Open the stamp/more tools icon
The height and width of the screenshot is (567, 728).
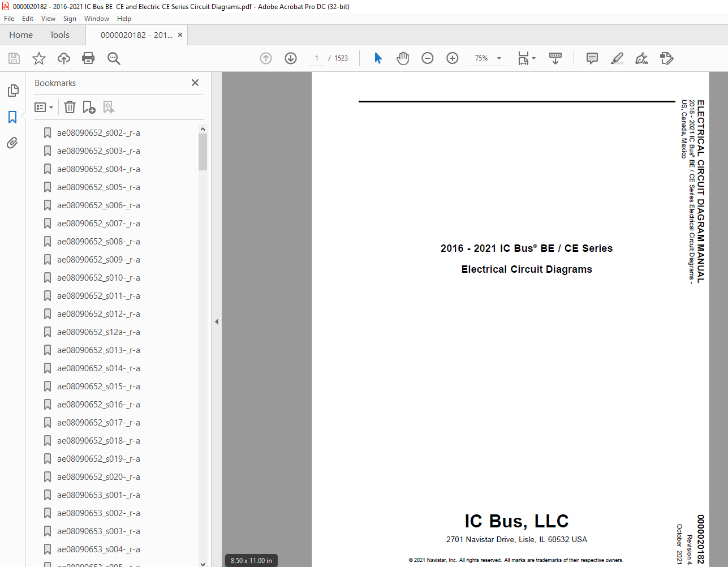point(667,58)
